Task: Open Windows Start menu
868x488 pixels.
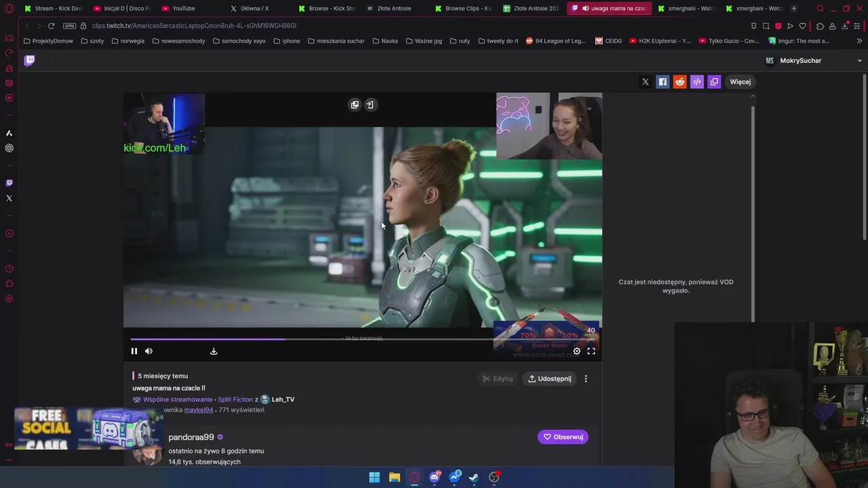Action: pos(374,477)
